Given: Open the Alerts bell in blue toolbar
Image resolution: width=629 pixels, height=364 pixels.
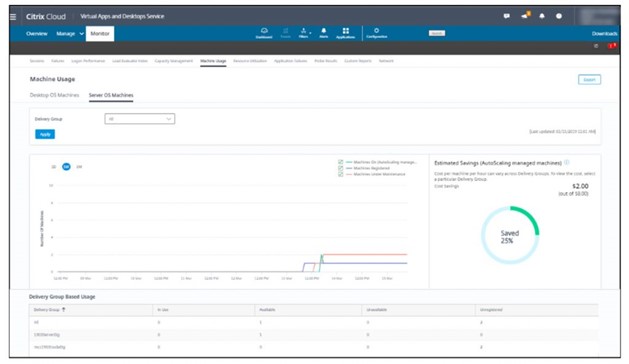Looking at the screenshot, I should click(323, 33).
